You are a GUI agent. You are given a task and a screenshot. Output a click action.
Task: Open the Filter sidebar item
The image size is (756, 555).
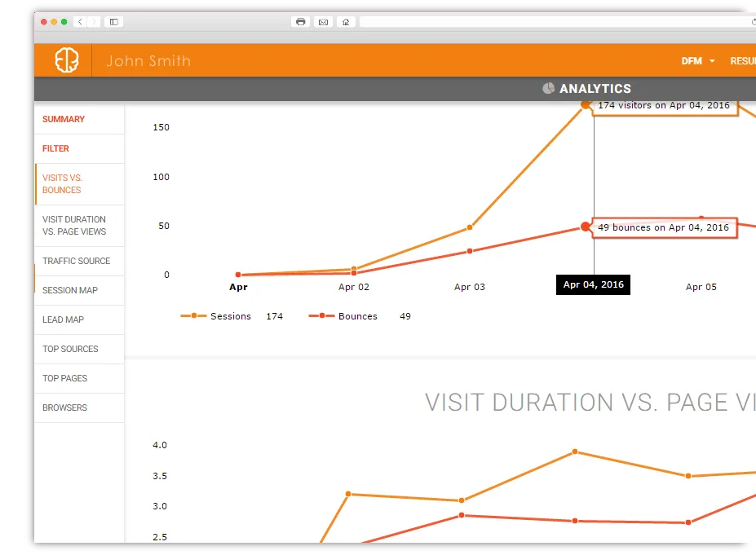click(x=80, y=148)
